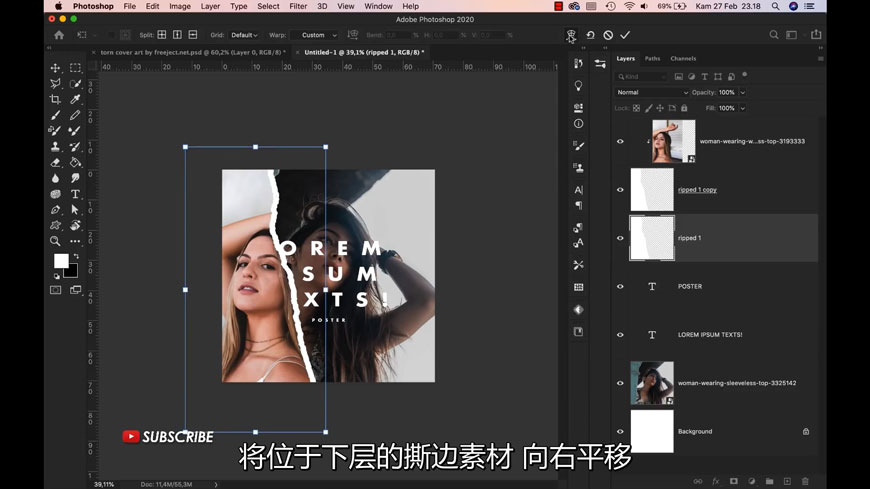870x489 pixels.
Task: Open the blend mode Normal dropdown
Action: point(652,92)
